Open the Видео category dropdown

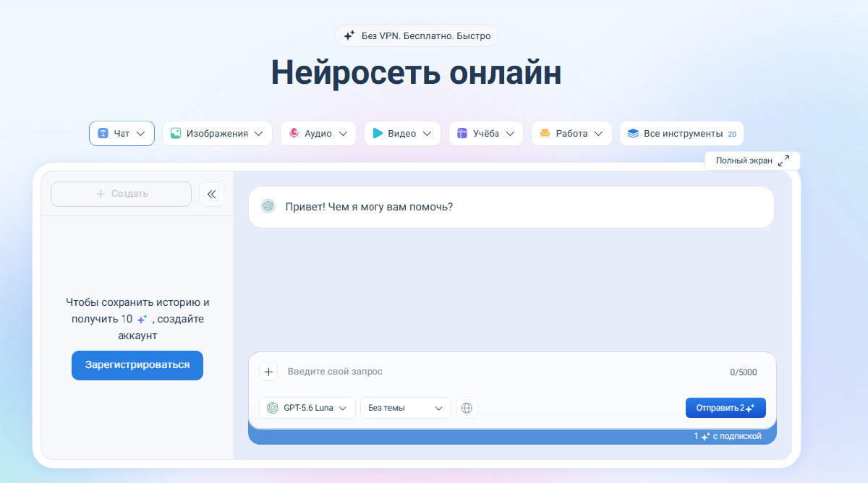pyautogui.click(x=402, y=133)
